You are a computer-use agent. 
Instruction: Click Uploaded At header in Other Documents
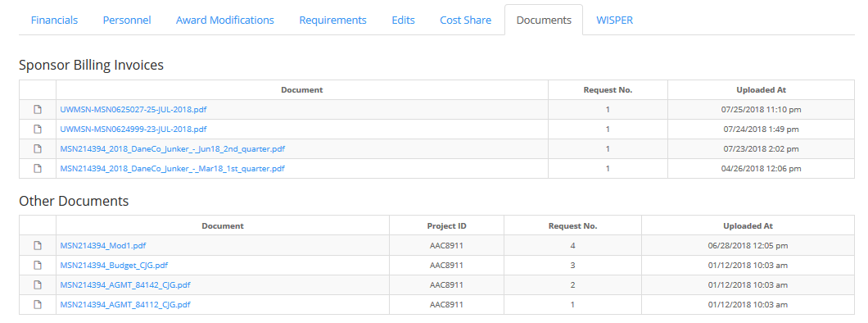tap(748, 226)
